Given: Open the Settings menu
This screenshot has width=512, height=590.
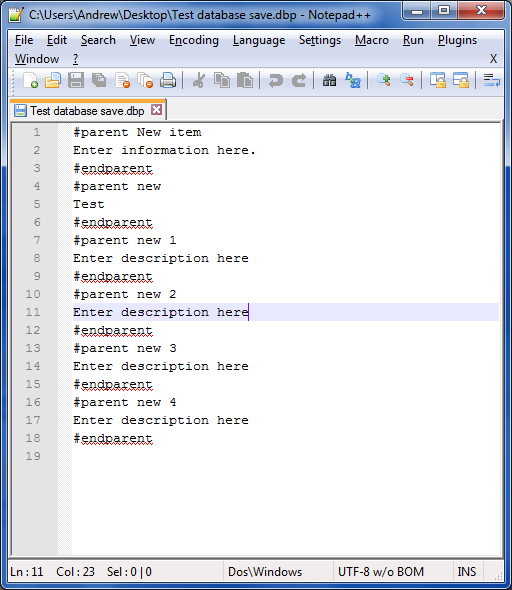Looking at the screenshot, I should 320,40.
